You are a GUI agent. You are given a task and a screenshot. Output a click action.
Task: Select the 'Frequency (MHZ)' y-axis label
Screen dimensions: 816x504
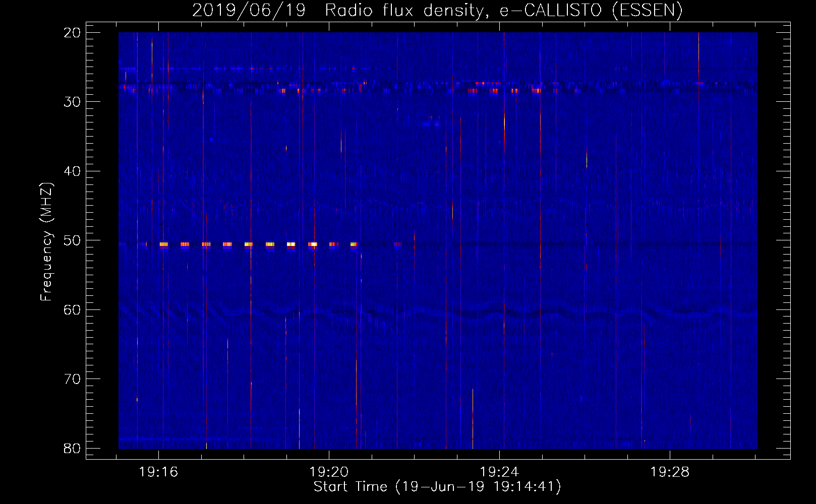pyautogui.click(x=46, y=241)
